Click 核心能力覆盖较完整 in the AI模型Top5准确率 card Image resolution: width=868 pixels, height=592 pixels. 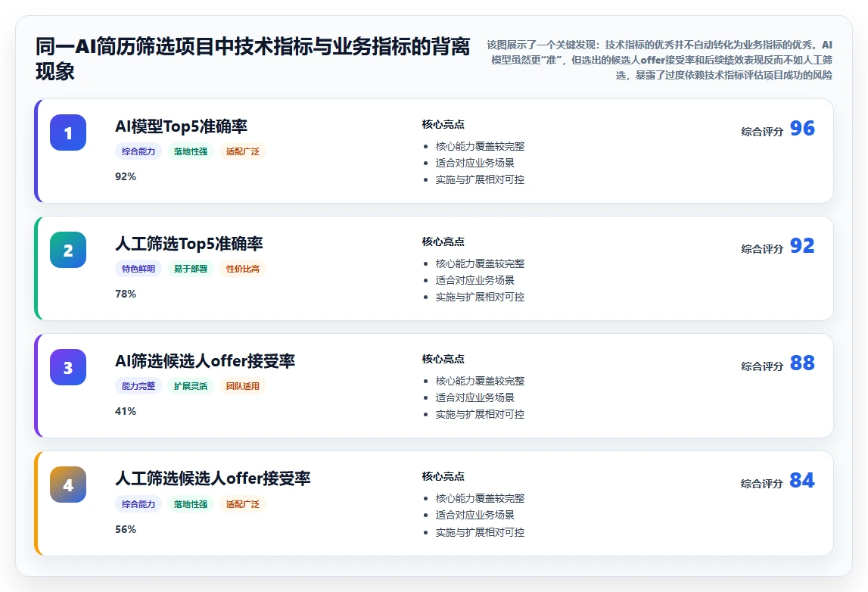[x=480, y=147]
